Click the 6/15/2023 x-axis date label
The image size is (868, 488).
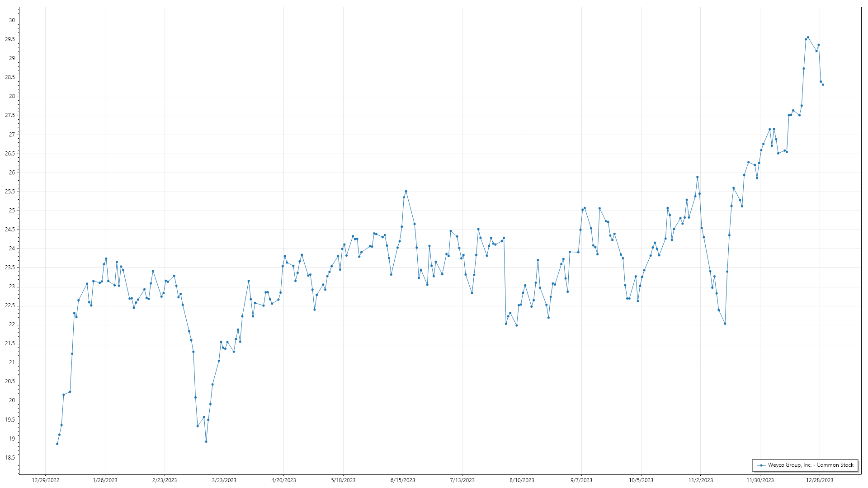pos(402,480)
